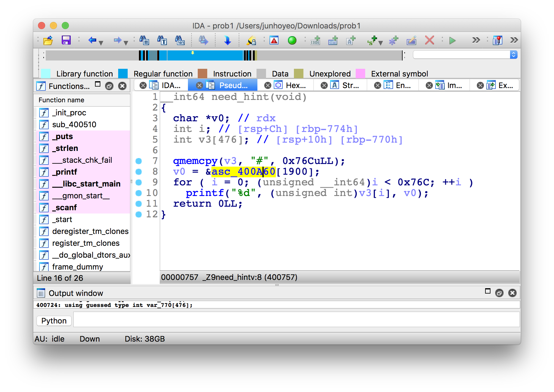Click the convert-to-data toolbar icon

pos(333,40)
